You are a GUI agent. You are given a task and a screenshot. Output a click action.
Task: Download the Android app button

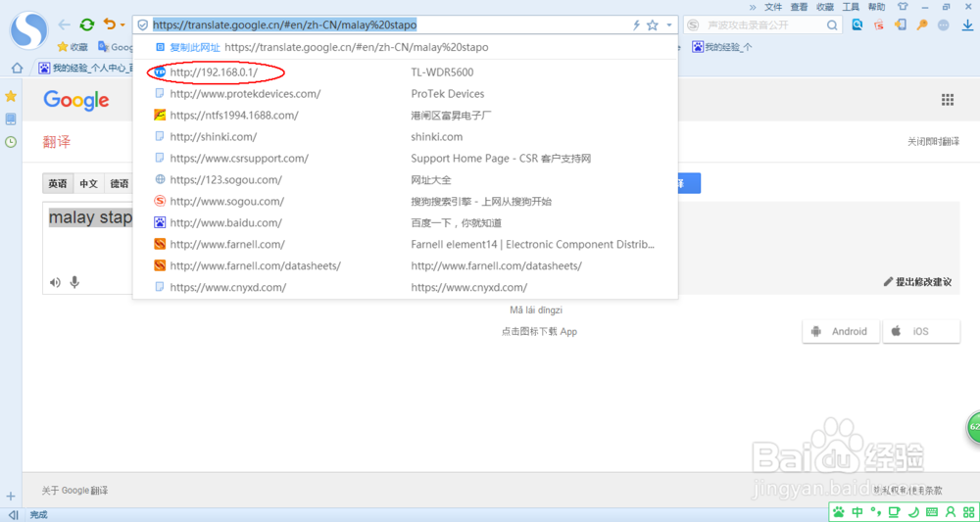pyautogui.click(x=841, y=332)
